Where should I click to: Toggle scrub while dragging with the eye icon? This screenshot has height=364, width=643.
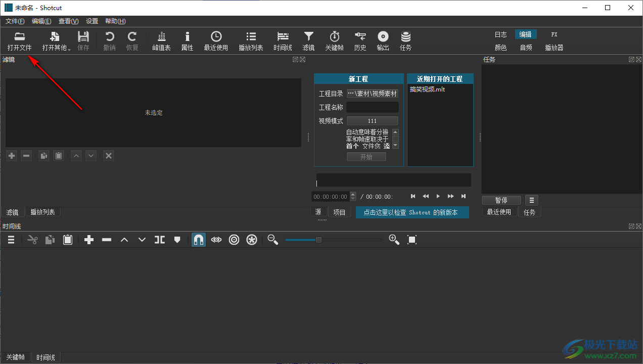(216, 240)
